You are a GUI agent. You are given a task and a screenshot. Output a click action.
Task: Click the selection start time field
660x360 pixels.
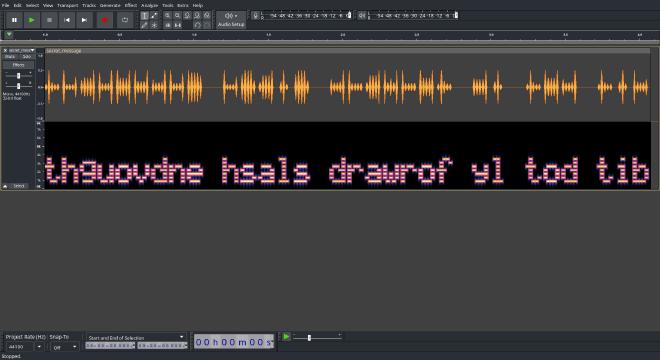[110, 345]
